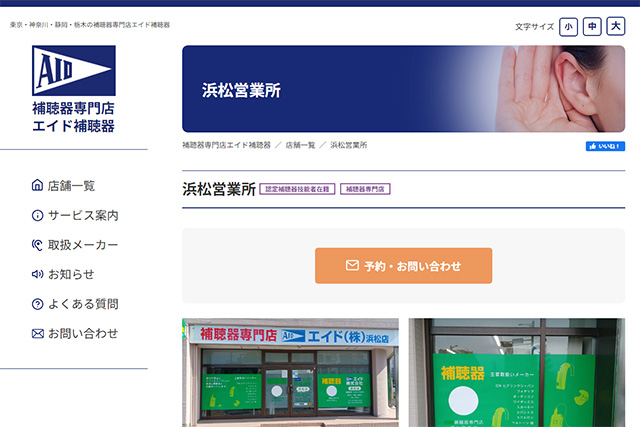Follow the 店舗一覧 breadcrumb link
This screenshot has width=640, height=427.
coord(300,145)
